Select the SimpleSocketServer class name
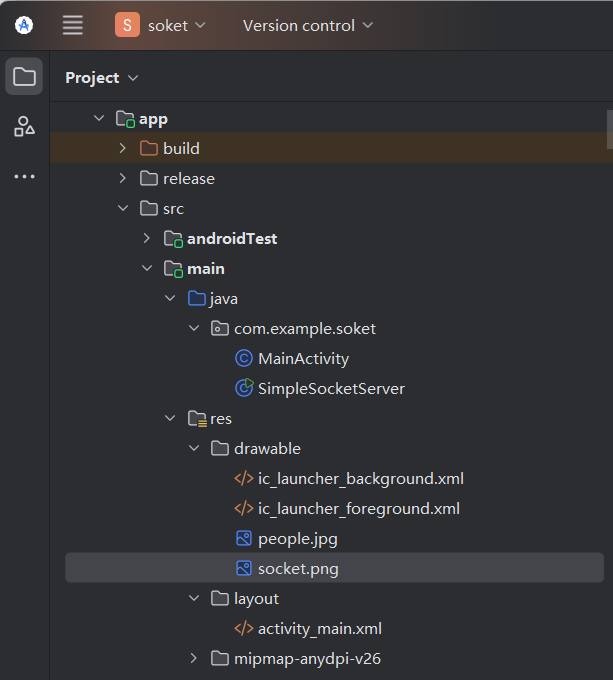613x680 pixels. coord(331,389)
